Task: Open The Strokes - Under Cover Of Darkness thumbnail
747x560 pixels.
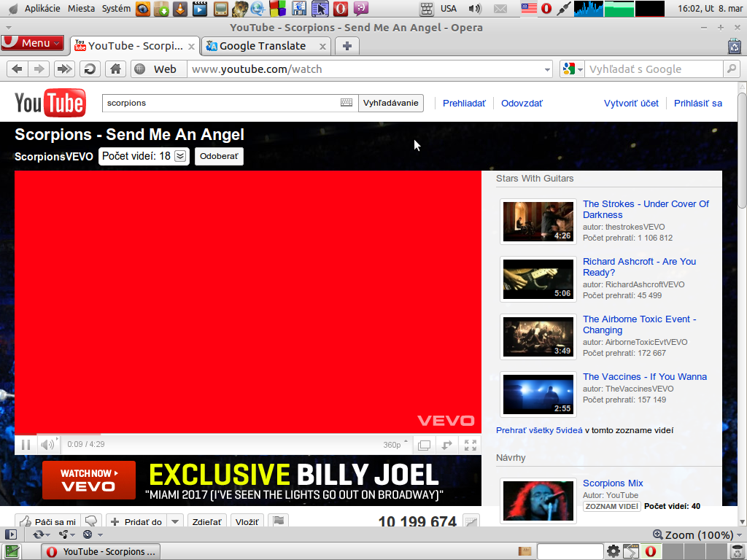Action: [x=538, y=222]
